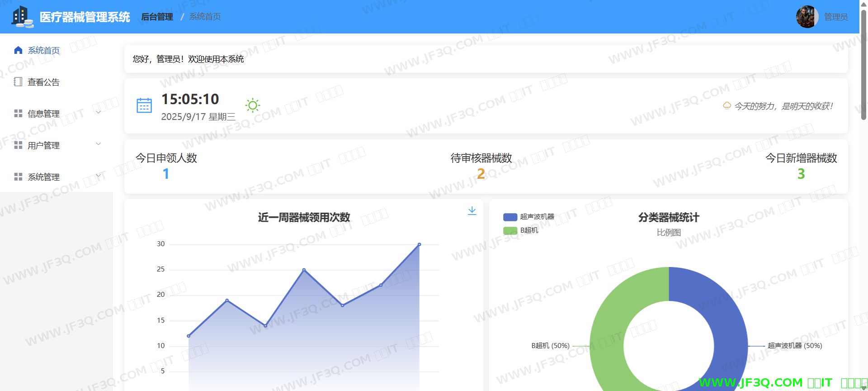
Task: Click the home icon beside 系统首页
Action: tap(18, 50)
